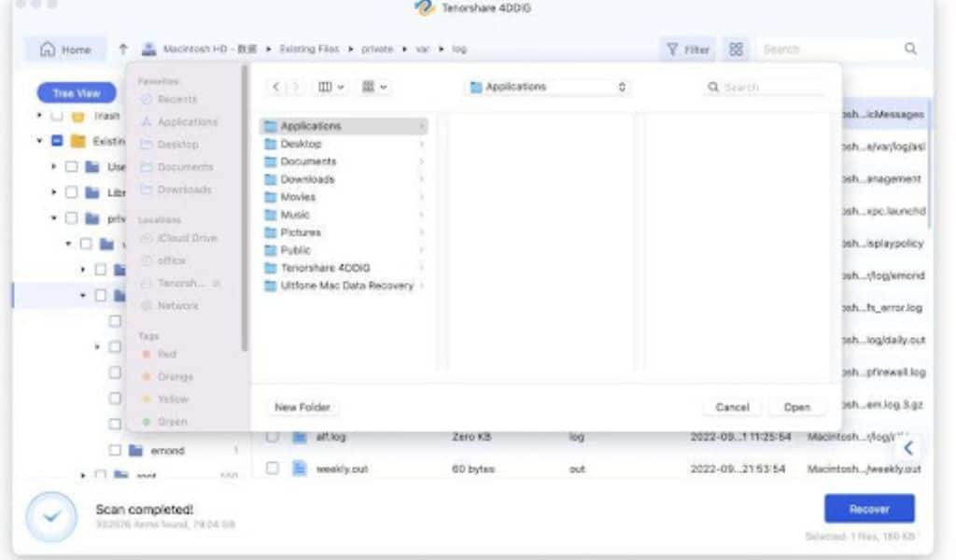Select Desktop in dialog sidebar favorites

(x=177, y=144)
